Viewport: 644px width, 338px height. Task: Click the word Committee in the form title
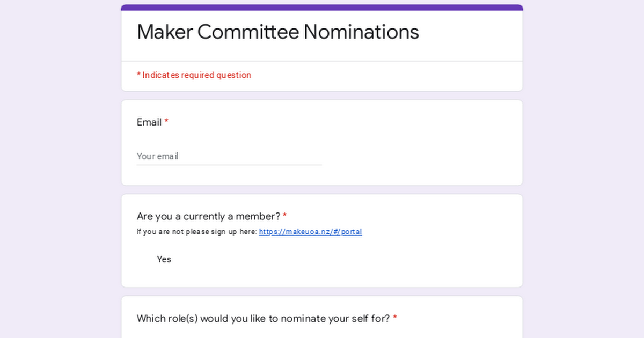[x=248, y=32]
